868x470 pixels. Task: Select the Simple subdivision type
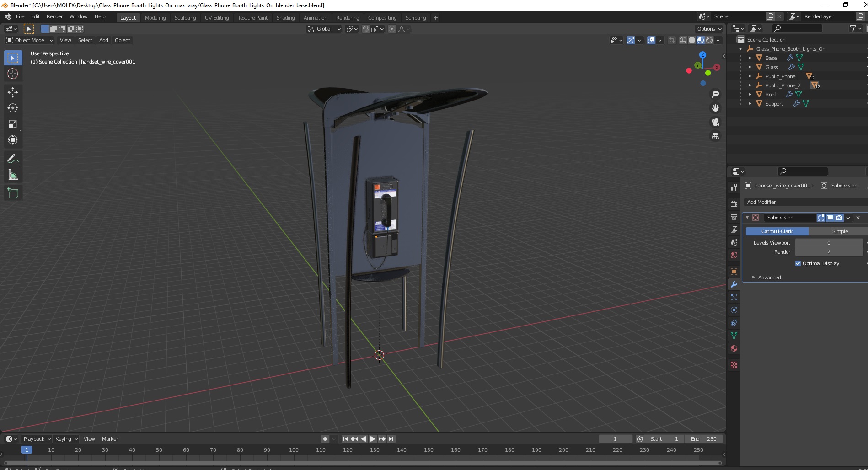click(840, 231)
